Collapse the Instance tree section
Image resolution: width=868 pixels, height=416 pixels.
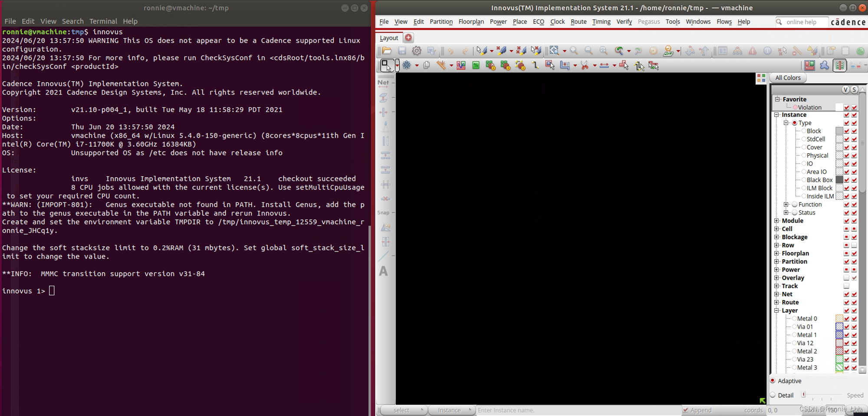776,115
